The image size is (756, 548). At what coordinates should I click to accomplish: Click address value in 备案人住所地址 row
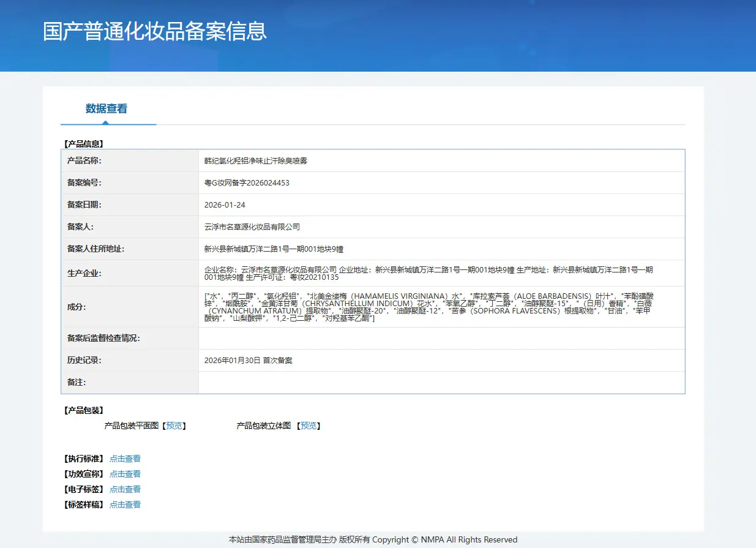click(x=274, y=249)
